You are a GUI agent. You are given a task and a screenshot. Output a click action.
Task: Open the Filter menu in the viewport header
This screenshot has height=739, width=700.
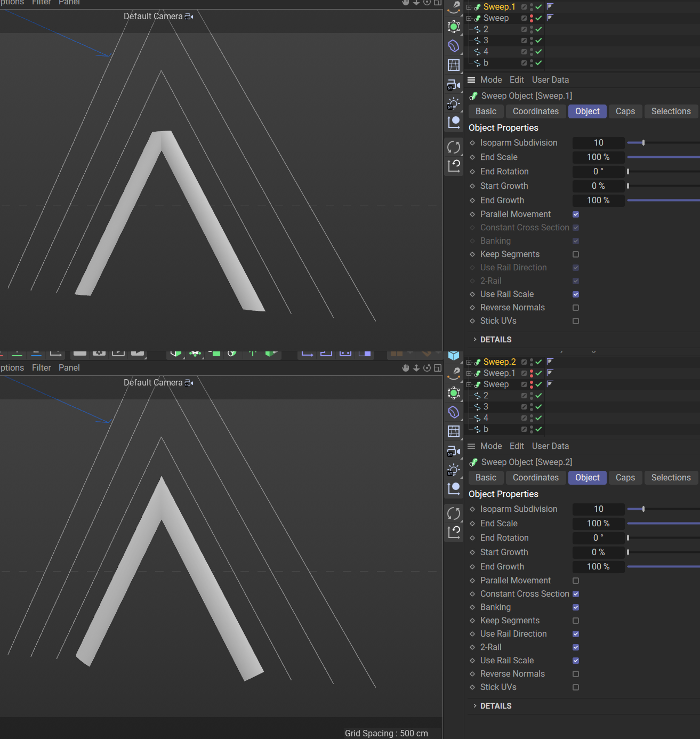(x=42, y=368)
